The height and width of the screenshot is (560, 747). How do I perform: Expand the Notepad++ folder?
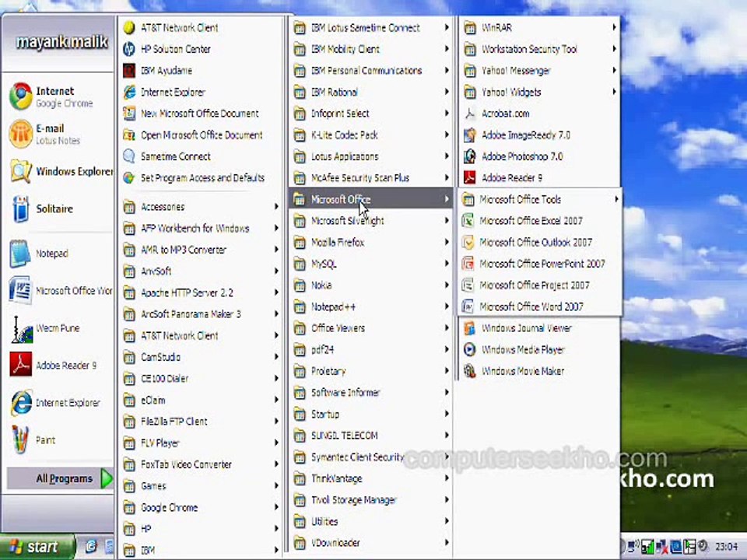point(371,306)
